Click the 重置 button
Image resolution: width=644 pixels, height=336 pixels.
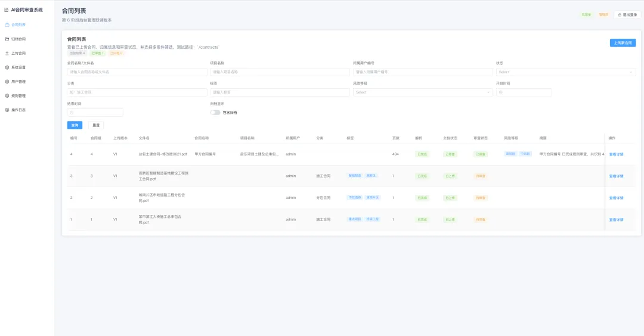click(x=96, y=125)
